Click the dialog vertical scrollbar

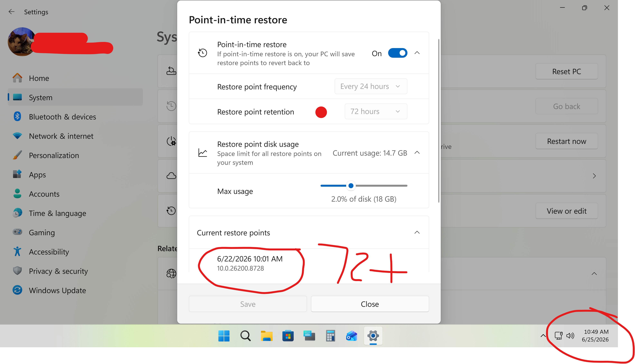click(439, 120)
